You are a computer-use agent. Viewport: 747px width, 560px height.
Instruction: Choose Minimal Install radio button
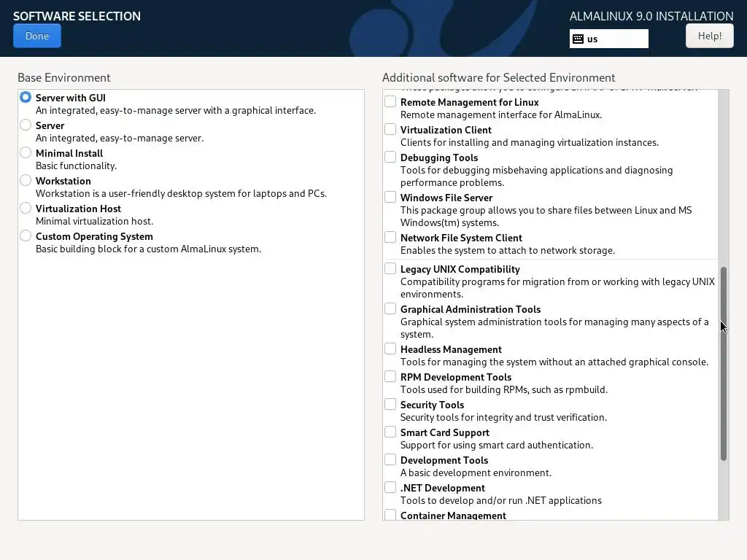26,152
